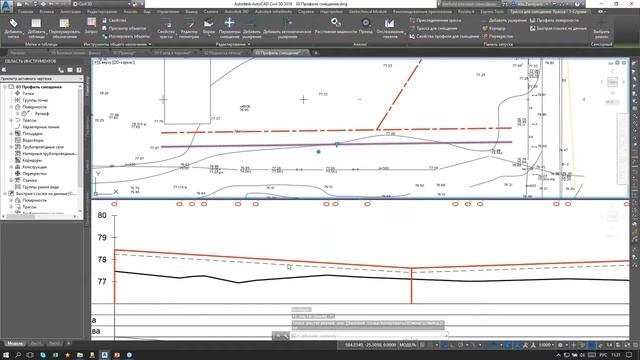Click the Отслеживание пикетов icon
The height and width of the screenshot is (360, 640).
390,28
